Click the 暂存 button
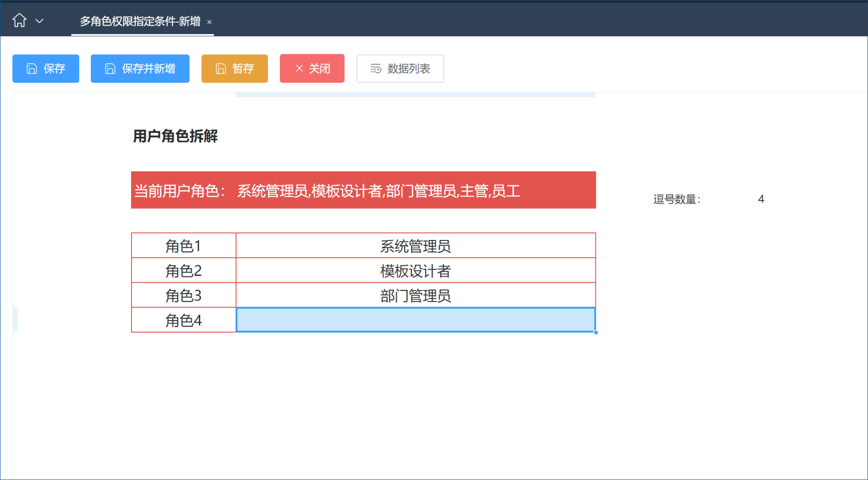 pyautogui.click(x=234, y=69)
